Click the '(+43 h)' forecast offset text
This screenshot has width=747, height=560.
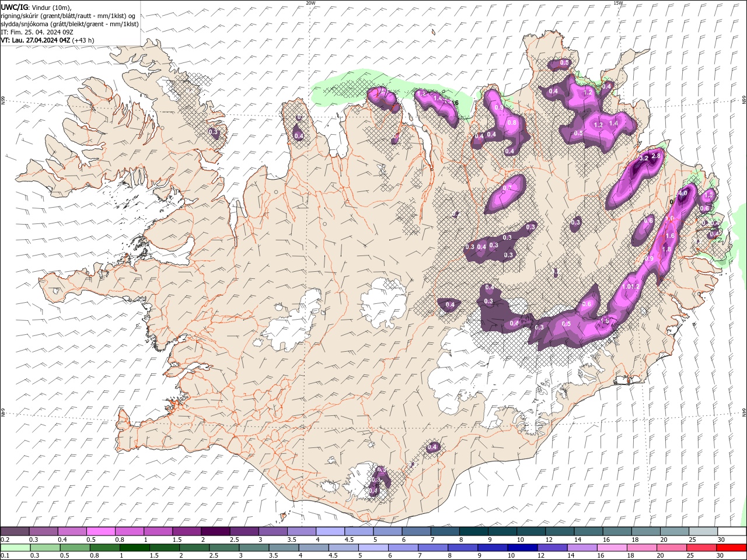pyautogui.click(x=83, y=40)
